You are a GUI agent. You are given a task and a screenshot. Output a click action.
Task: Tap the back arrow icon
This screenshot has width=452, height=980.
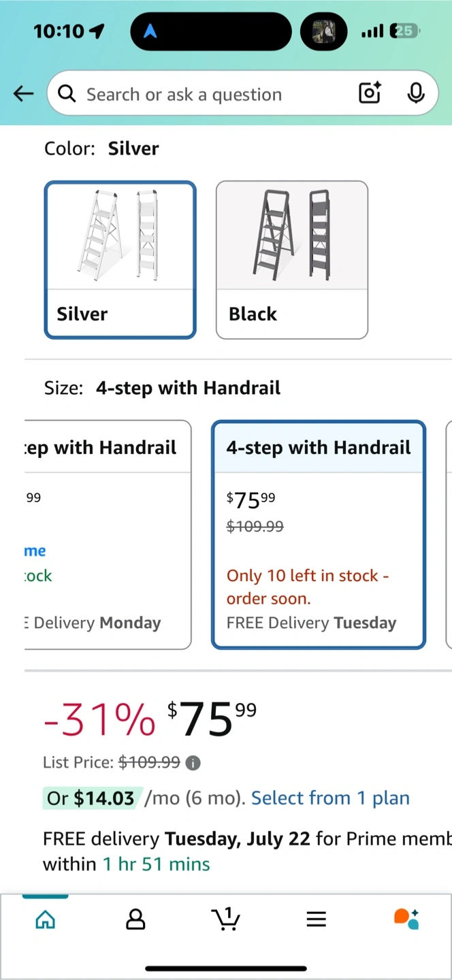[x=23, y=94]
